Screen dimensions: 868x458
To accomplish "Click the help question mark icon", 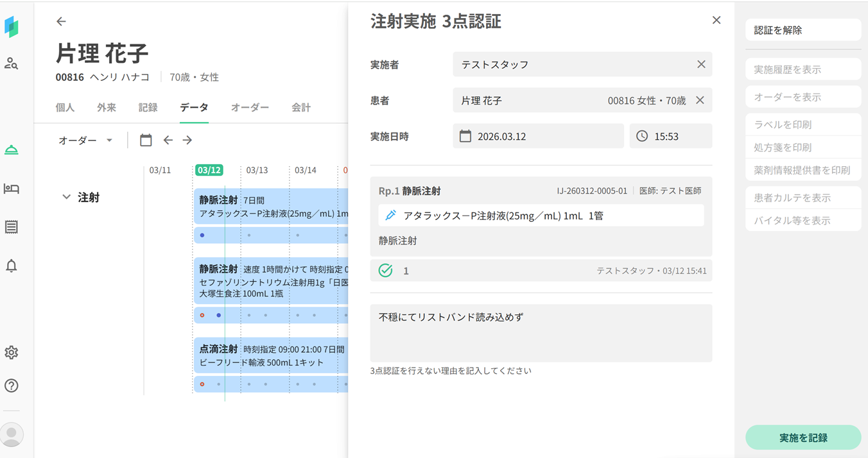I will [12, 386].
